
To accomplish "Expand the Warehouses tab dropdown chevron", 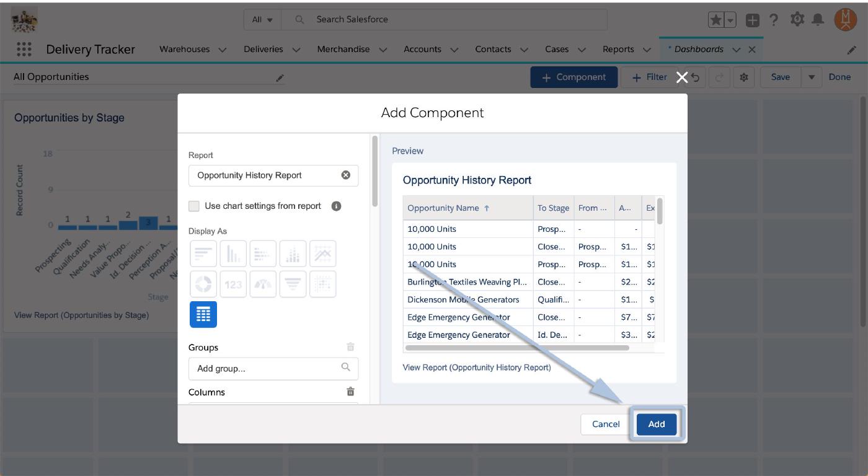I will point(223,50).
